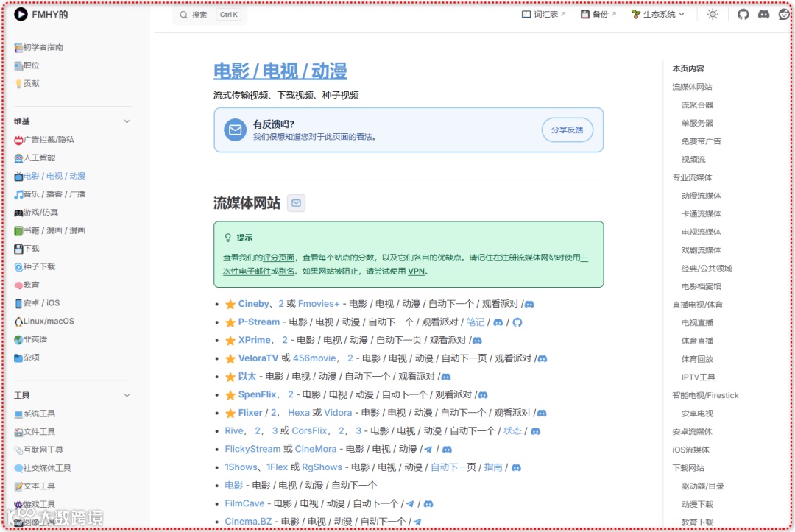Open 教育 sidebar page
The image size is (795, 532).
click(x=27, y=285)
